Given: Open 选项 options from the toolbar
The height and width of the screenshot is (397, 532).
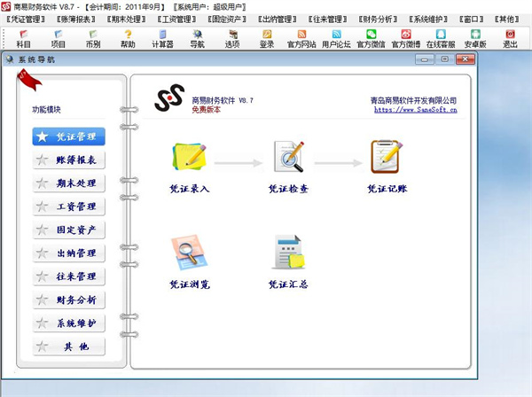Looking at the screenshot, I should [x=232, y=39].
